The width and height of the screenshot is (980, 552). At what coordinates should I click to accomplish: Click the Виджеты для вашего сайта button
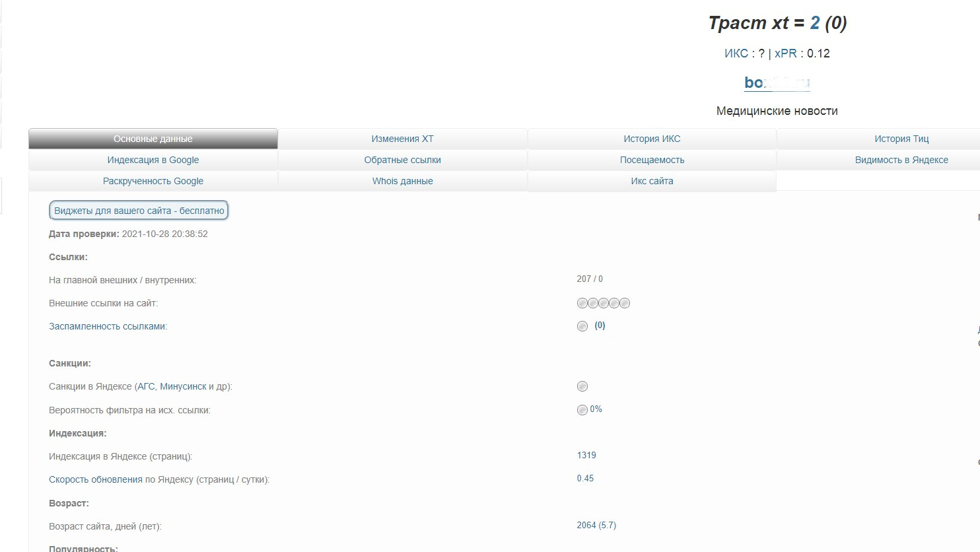tap(139, 211)
